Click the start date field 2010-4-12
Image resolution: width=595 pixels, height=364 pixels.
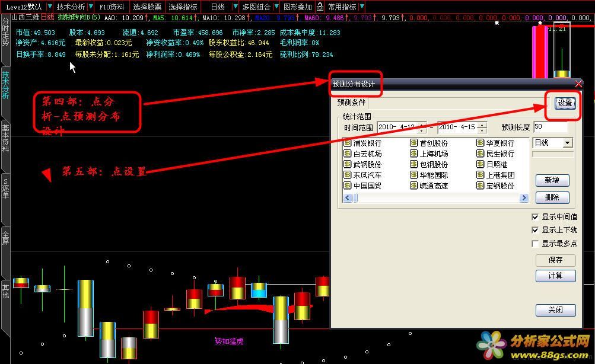402,127
